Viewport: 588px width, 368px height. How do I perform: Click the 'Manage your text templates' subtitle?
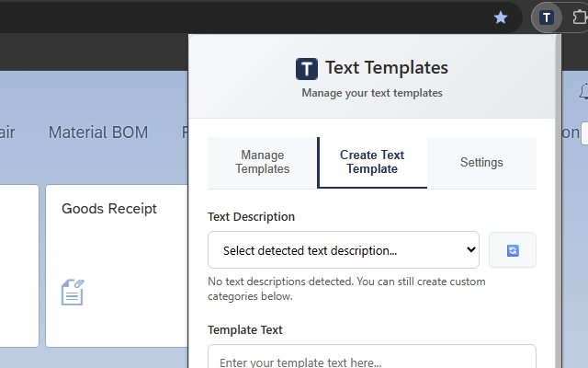[372, 93]
